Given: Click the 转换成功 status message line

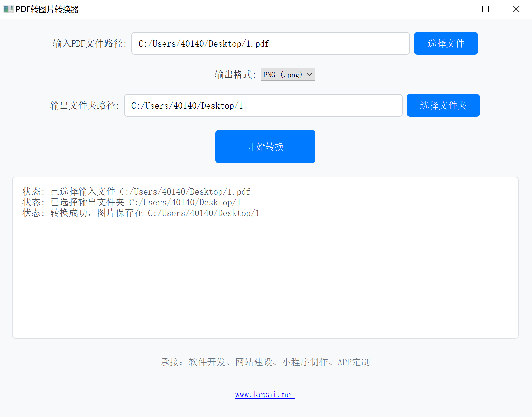Looking at the screenshot, I should [141, 213].
